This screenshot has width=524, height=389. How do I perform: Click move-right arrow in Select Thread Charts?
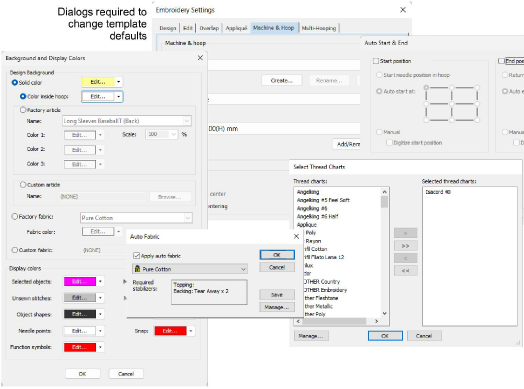405,233
